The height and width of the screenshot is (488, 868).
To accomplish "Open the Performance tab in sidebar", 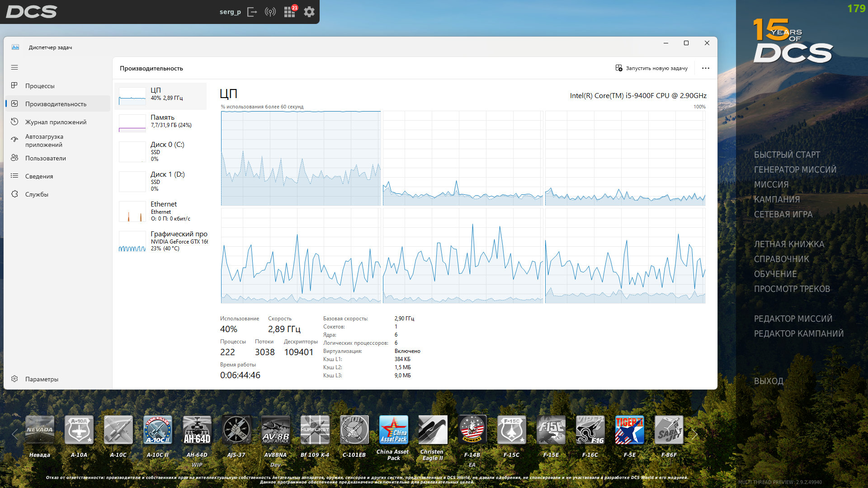I will click(x=58, y=104).
